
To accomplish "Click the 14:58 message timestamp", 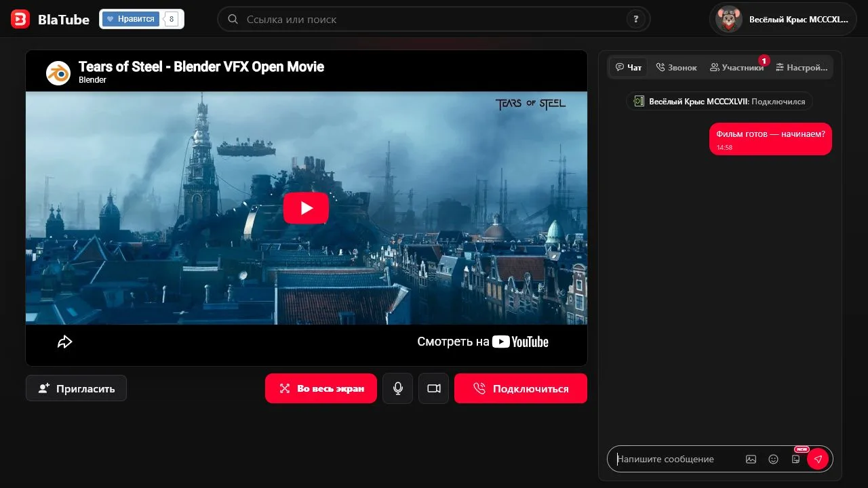I will click(x=724, y=147).
